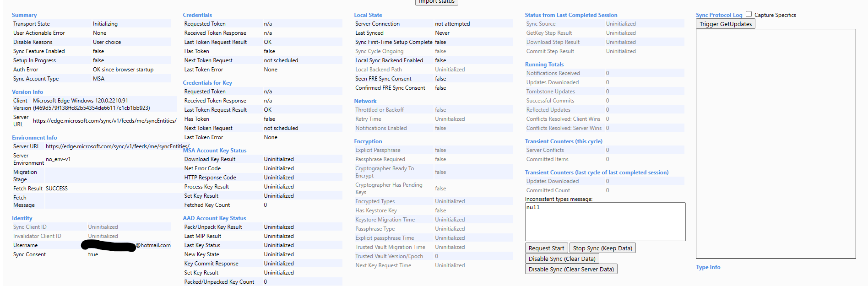
Task: Click the Sync Account Type value MSA
Action: pyautogui.click(x=98, y=79)
